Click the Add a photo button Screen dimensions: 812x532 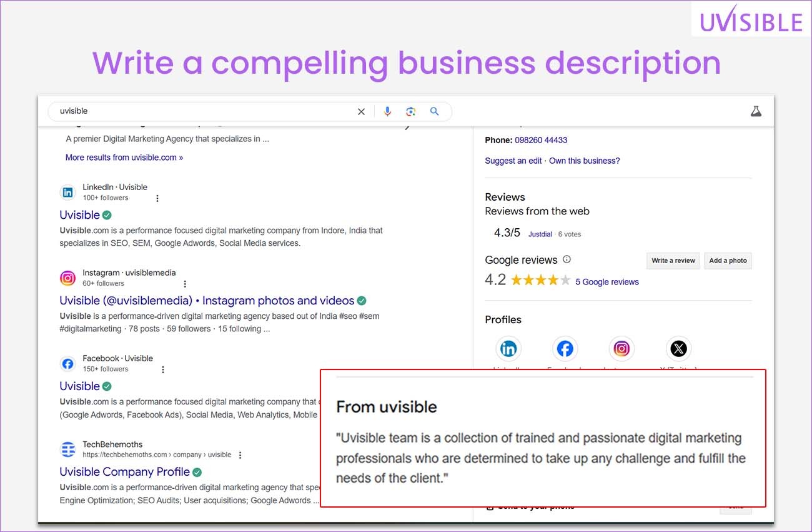(728, 261)
